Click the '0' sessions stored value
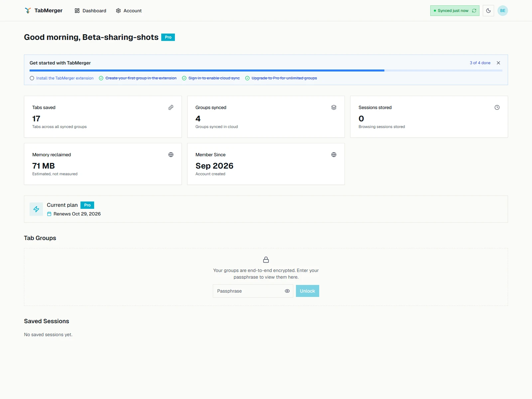Screen dimensions: 532x399 361,119
